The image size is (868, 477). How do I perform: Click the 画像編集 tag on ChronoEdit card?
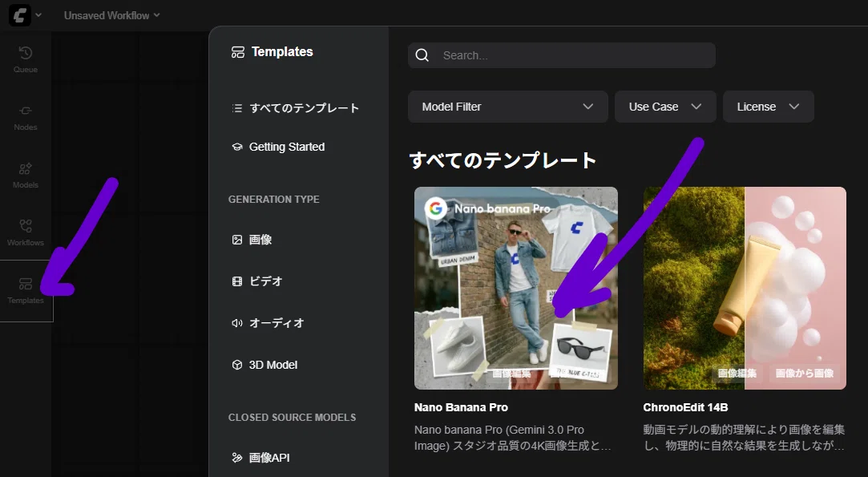(x=737, y=374)
